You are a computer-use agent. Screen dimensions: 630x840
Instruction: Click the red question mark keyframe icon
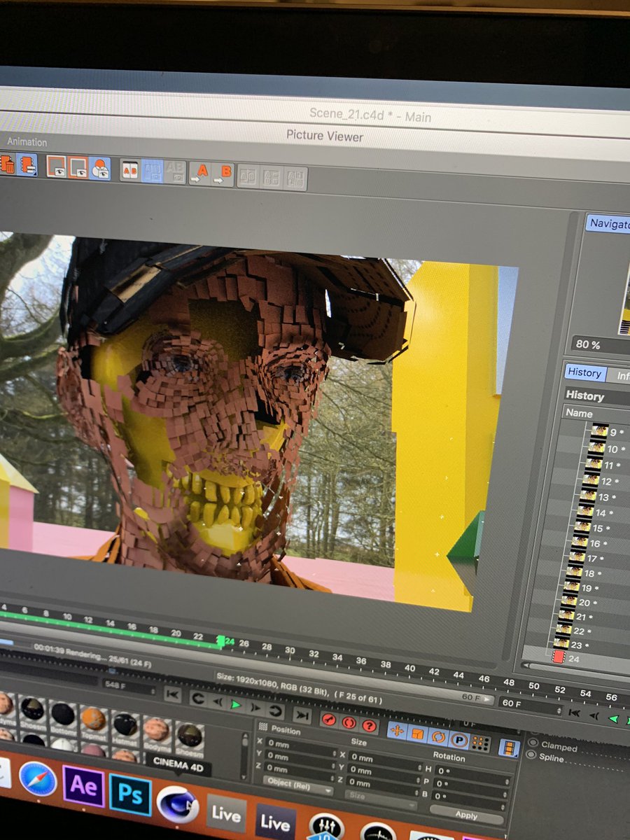tap(369, 725)
